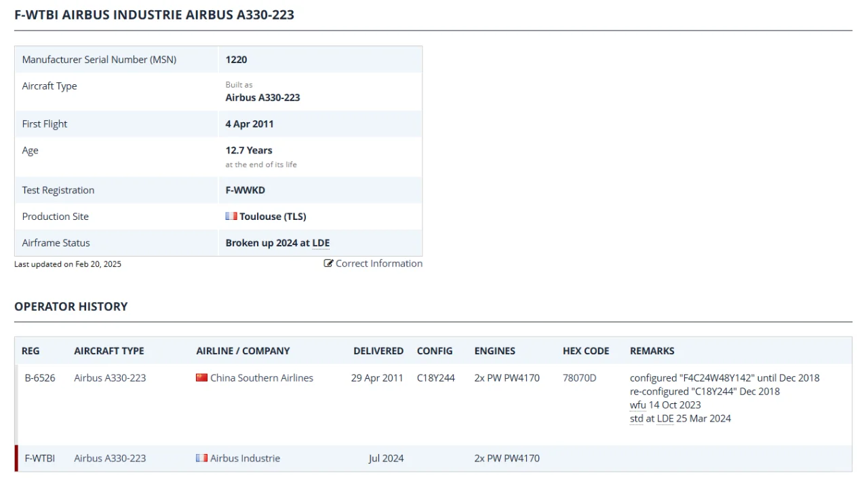Click LDE in the Airframe Status row
Screen dimensions: 868x486
[321, 243]
